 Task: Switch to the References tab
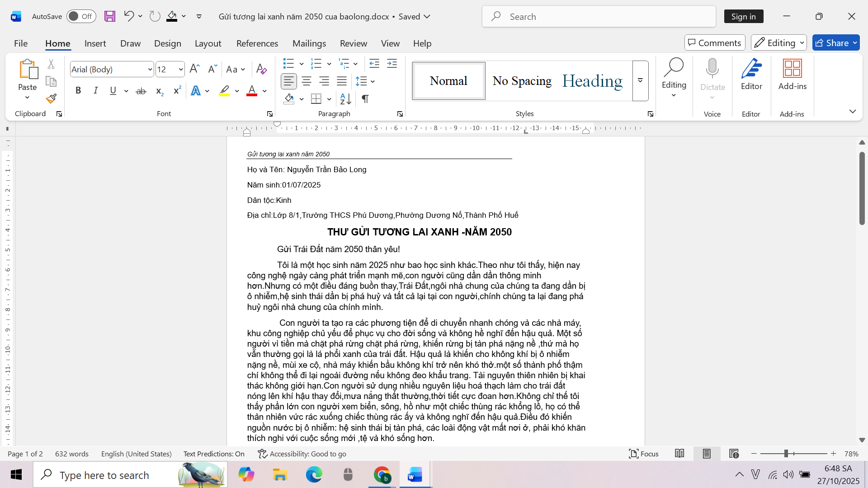click(x=257, y=43)
